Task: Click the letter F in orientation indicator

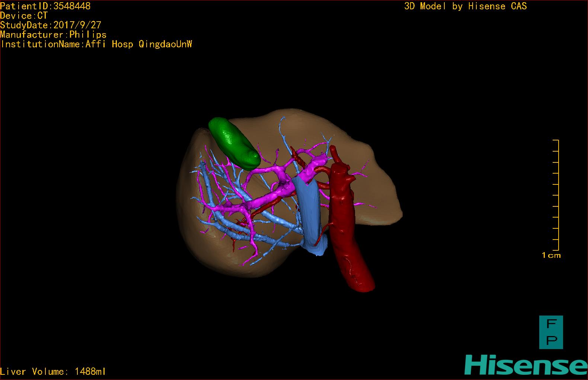Action: (551, 324)
